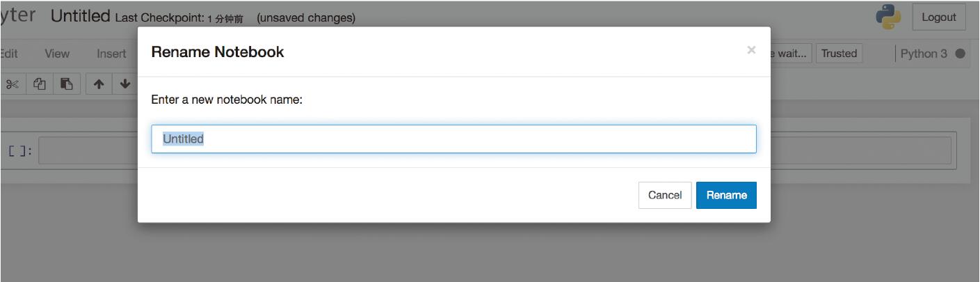Viewport: 980px width, 282px height.
Task: Click the Python 3 kernel name
Action: pyautogui.click(x=924, y=54)
